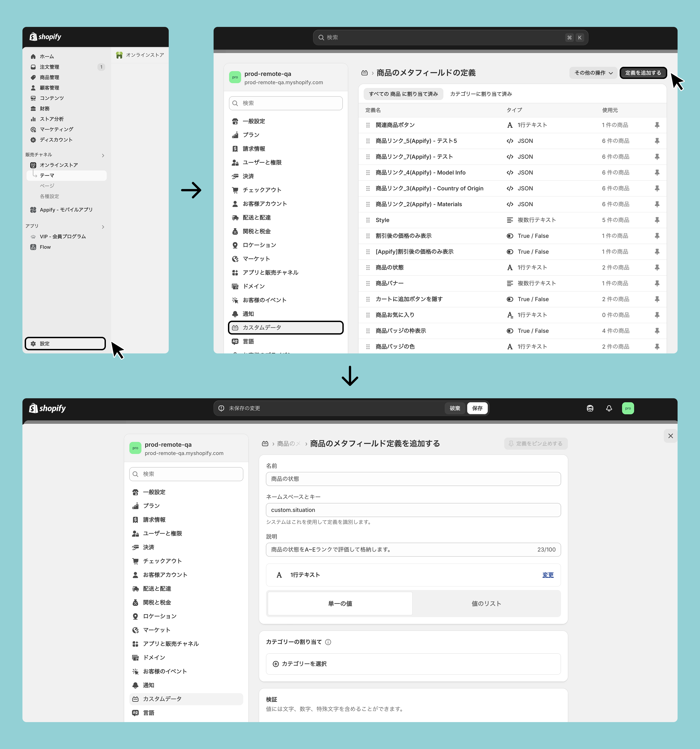Expand the アプリ section chevron
700x749 pixels.
[x=103, y=226]
